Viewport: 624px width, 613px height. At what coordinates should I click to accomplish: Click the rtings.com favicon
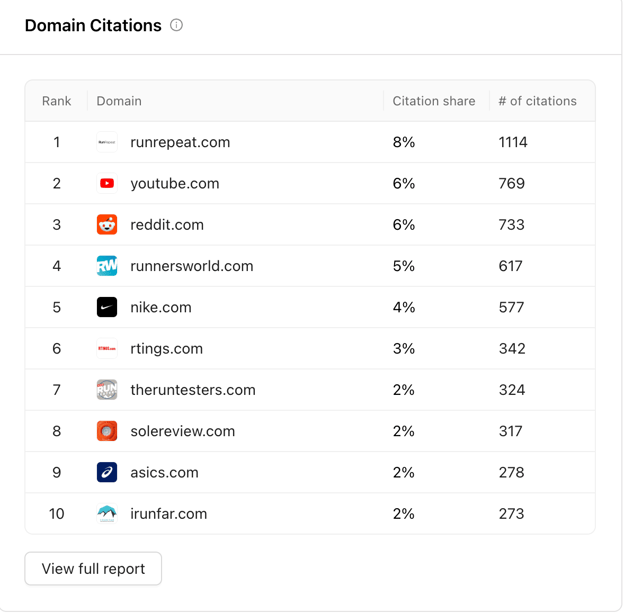pyautogui.click(x=107, y=349)
